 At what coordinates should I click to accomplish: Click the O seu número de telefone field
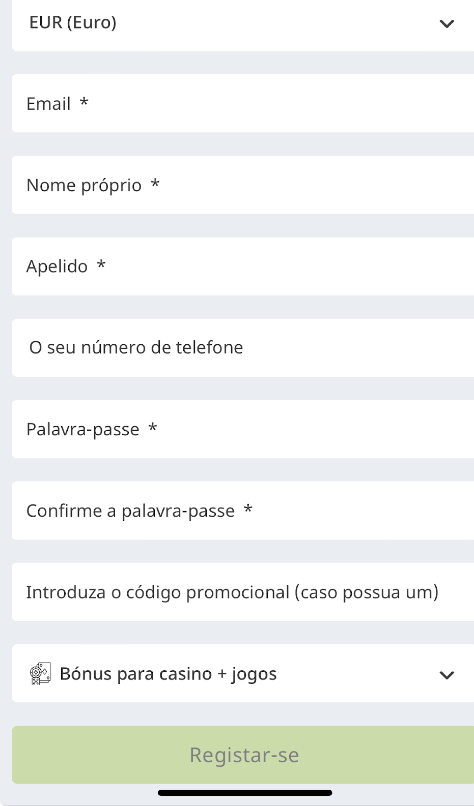tap(243, 348)
